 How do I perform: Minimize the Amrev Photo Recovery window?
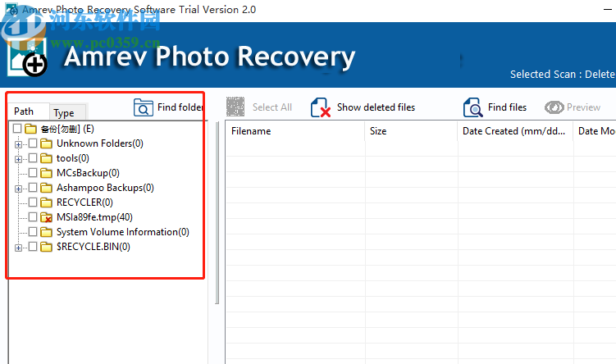[x=608, y=9]
